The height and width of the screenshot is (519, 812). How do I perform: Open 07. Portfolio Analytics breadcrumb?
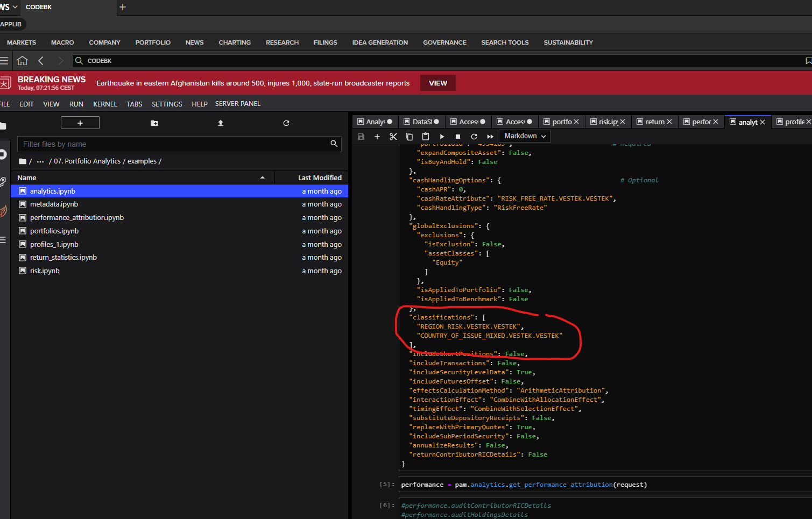coord(87,161)
